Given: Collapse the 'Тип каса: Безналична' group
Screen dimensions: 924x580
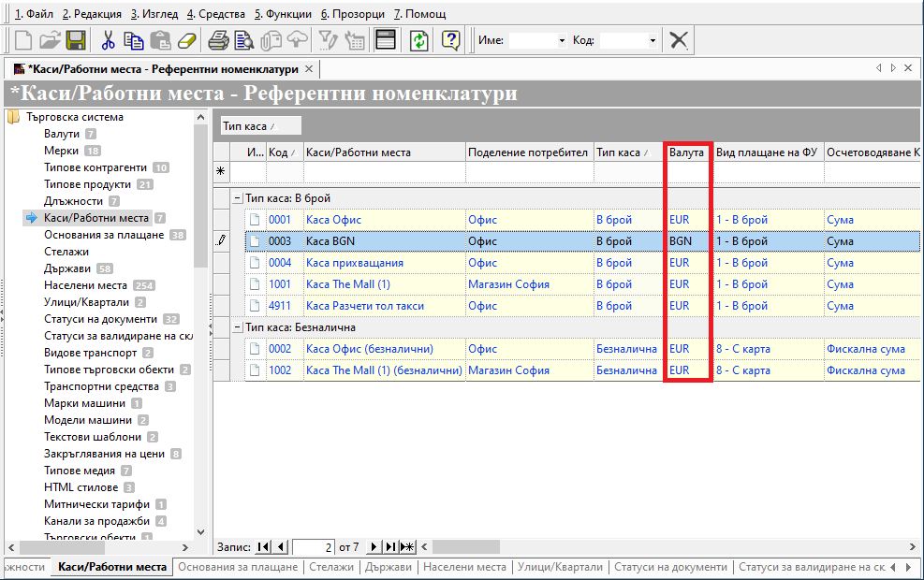Looking at the screenshot, I should point(237,327).
